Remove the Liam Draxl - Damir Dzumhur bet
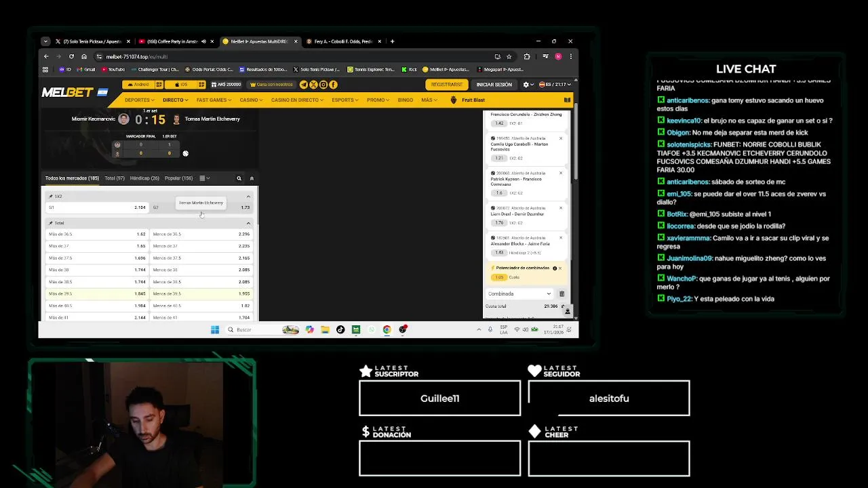The image size is (868, 488). [561, 208]
